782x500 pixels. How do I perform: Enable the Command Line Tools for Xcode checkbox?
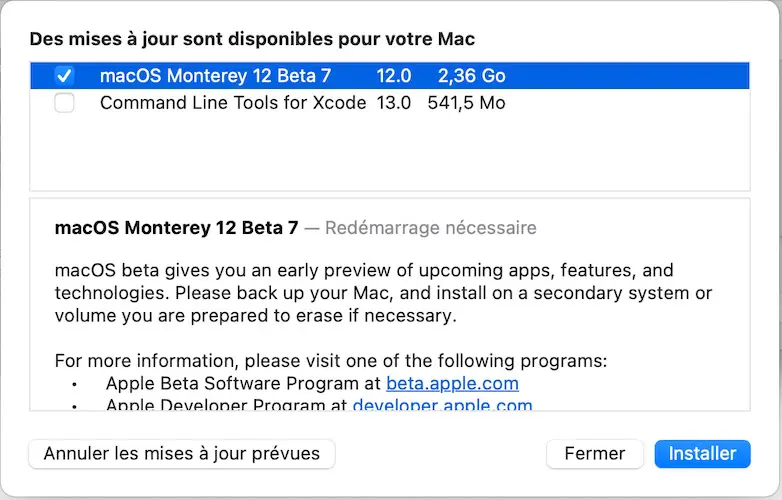(x=64, y=103)
